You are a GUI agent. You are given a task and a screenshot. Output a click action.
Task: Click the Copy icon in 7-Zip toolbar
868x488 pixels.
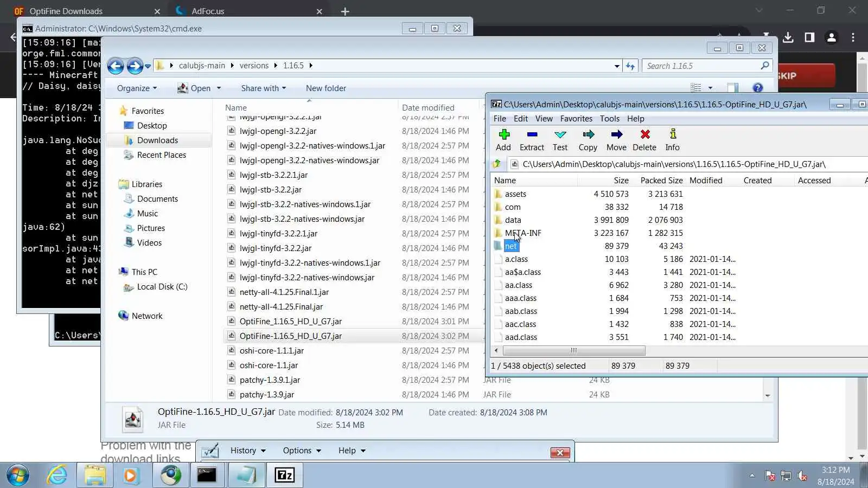pyautogui.click(x=588, y=140)
